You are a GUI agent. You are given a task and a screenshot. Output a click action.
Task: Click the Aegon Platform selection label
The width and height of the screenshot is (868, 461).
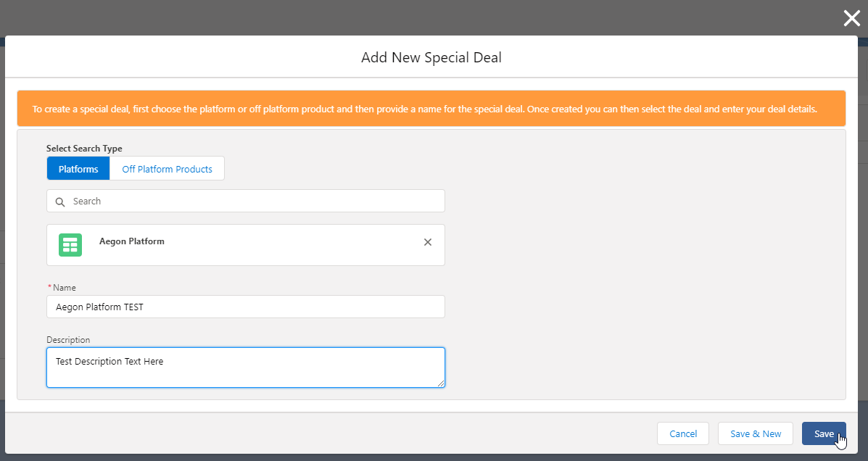(132, 241)
